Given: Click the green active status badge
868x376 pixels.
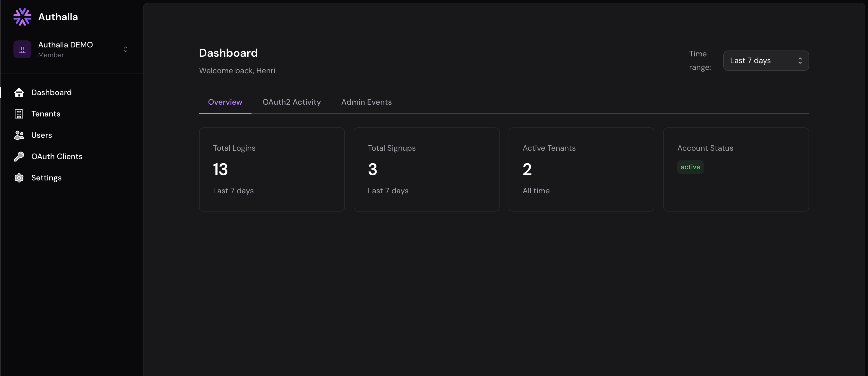Looking at the screenshot, I should 690,167.
